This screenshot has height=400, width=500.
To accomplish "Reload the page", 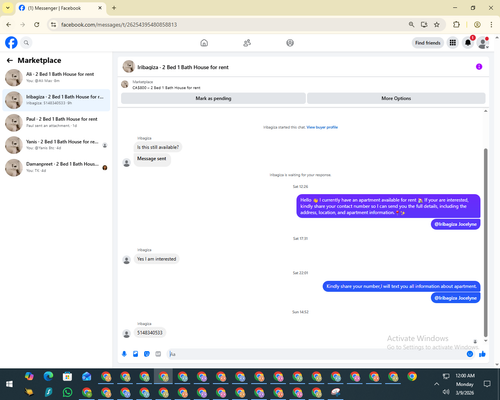I will click(37, 24).
